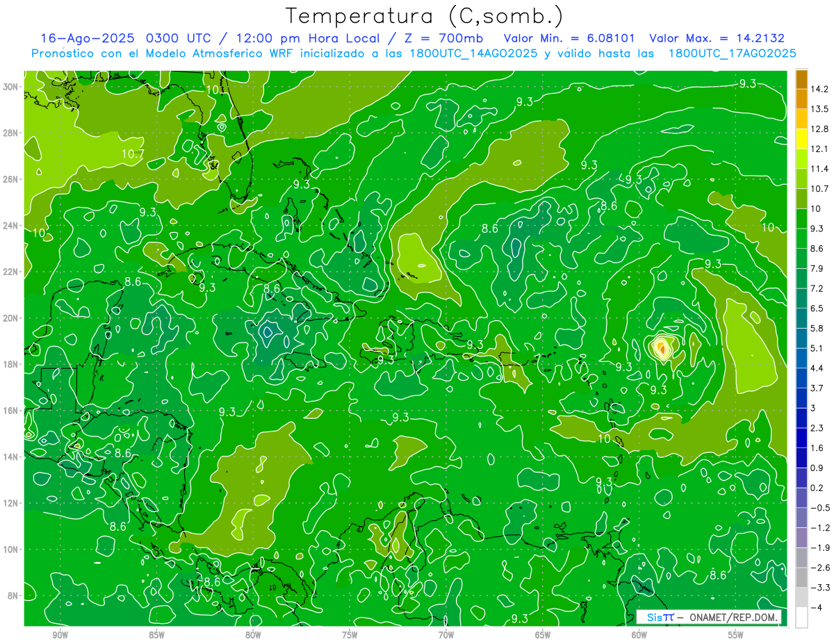834x644 pixels.
Task: Click the 13.5 colorbar scale value
Action: (819, 109)
